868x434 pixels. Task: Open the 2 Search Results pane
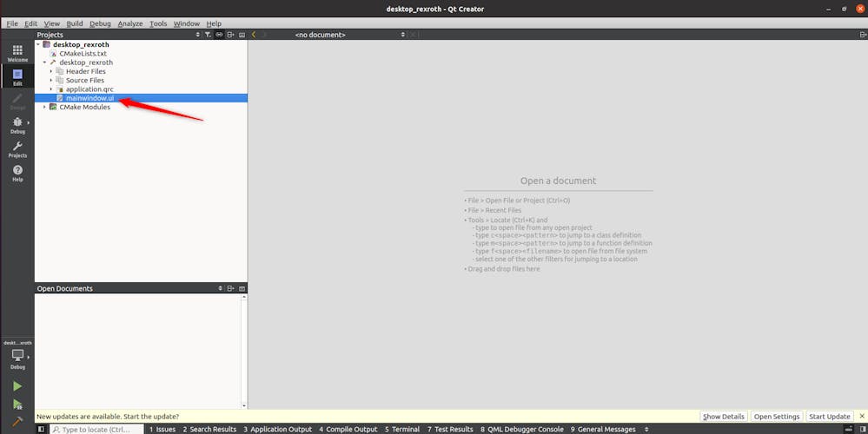click(209, 429)
